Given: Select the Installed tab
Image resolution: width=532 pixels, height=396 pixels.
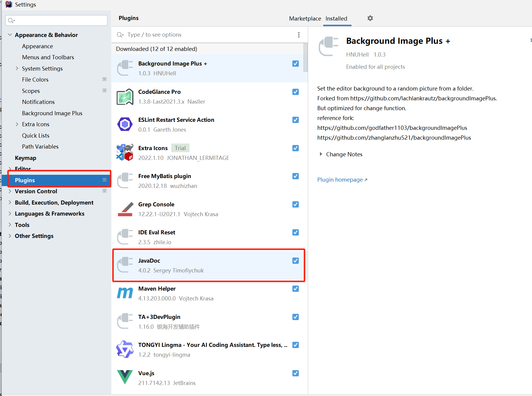Looking at the screenshot, I should coord(336,18).
